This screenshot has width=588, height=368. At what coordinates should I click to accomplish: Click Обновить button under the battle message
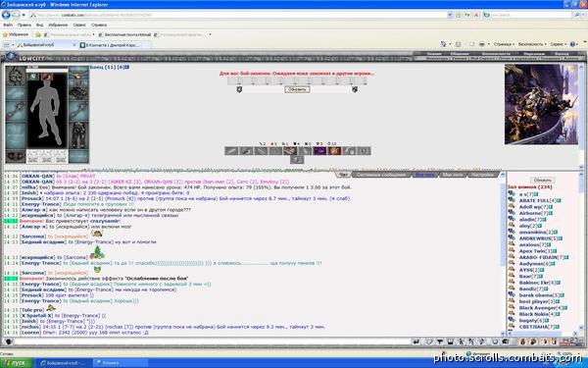[x=297, y=89]
